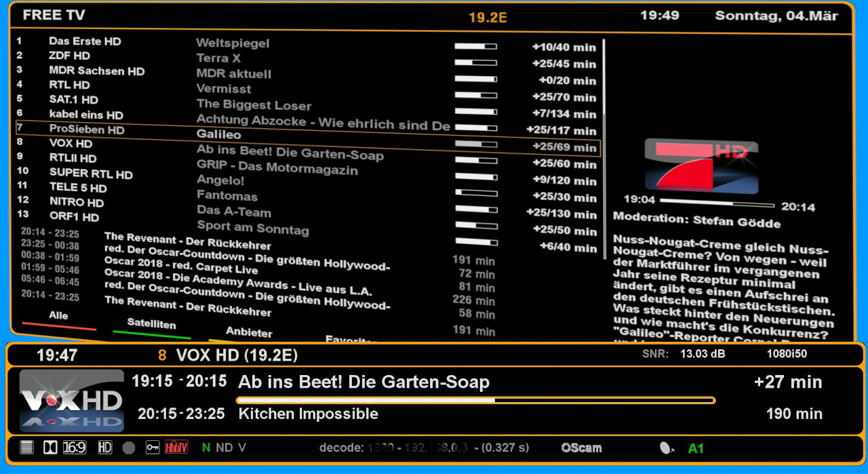Select channel 4 RTL HD
The image size is (868, 474).
tap(69, 85)
